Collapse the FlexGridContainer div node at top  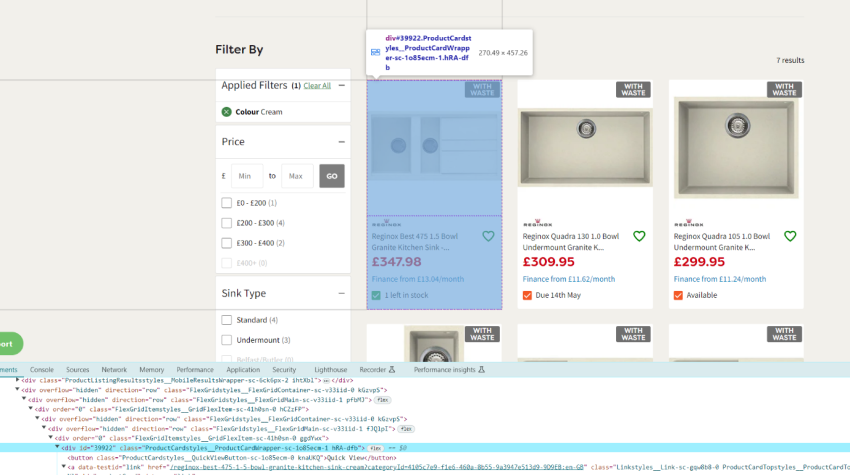(x=17, y=389)
